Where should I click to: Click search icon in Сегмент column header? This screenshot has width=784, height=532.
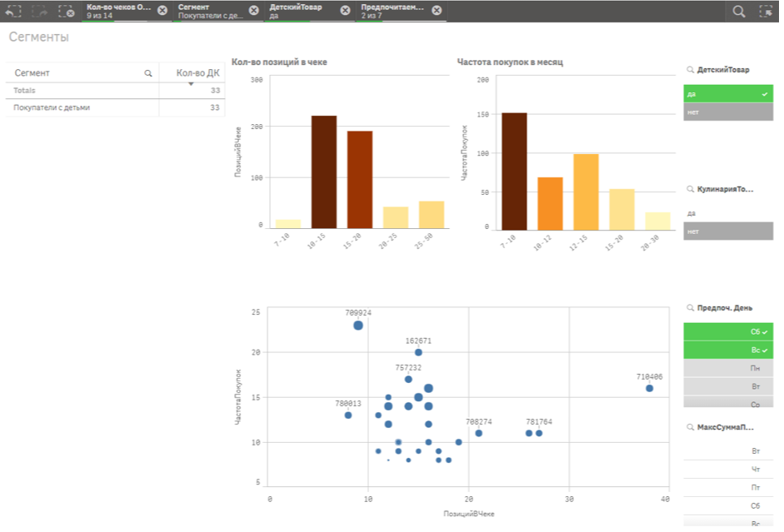tap(148, 73)
